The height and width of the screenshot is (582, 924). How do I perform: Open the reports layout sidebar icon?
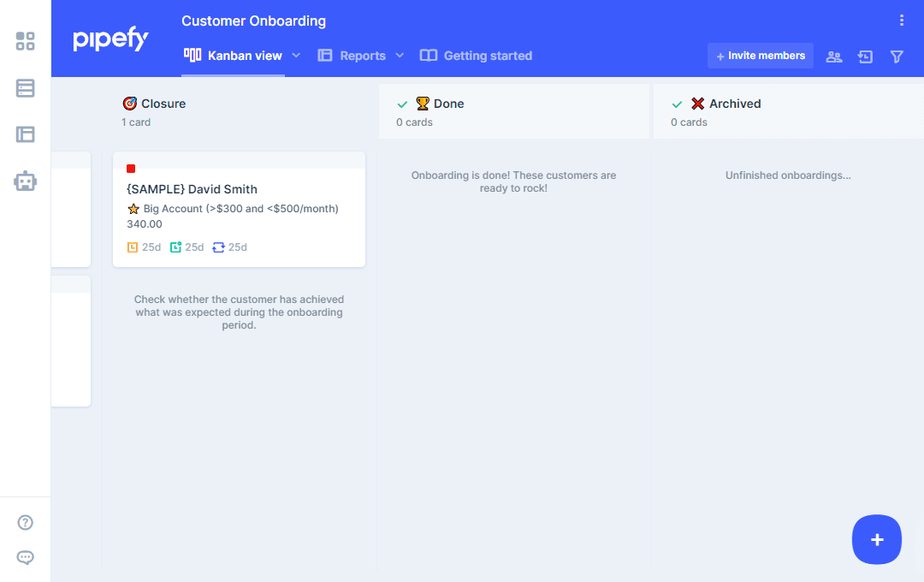click(26, 134)
